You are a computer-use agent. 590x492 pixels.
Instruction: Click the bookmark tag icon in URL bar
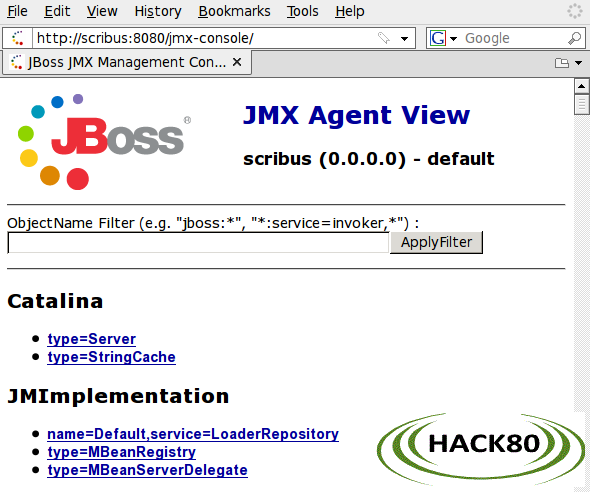coord(384,38)
